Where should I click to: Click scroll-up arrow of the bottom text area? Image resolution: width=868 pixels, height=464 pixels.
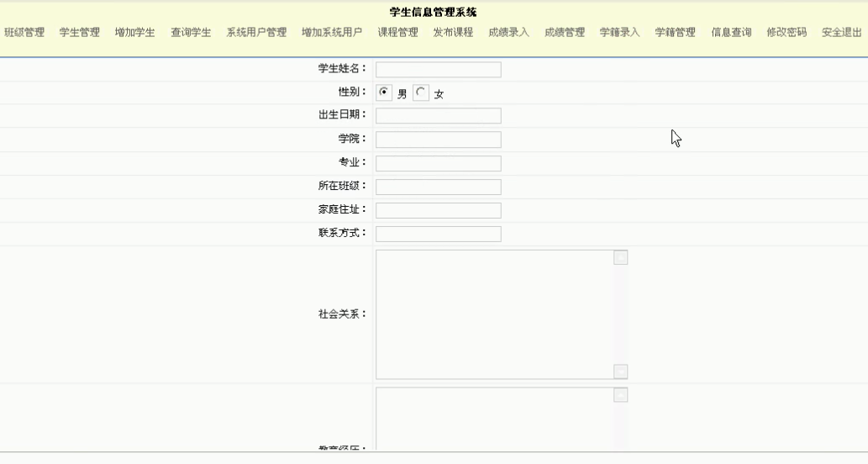click(x=621, y=395)
